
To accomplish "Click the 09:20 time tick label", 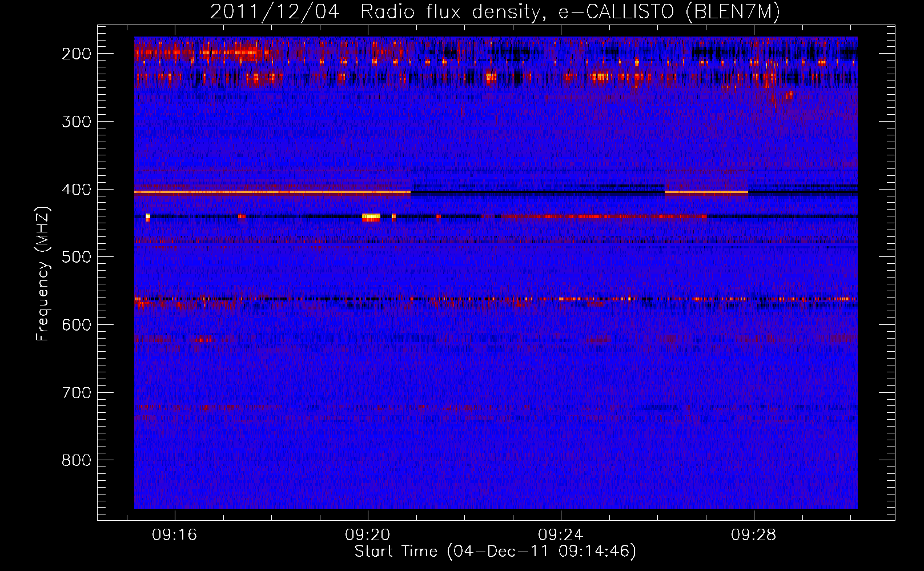I will click(x=368, y=534).
